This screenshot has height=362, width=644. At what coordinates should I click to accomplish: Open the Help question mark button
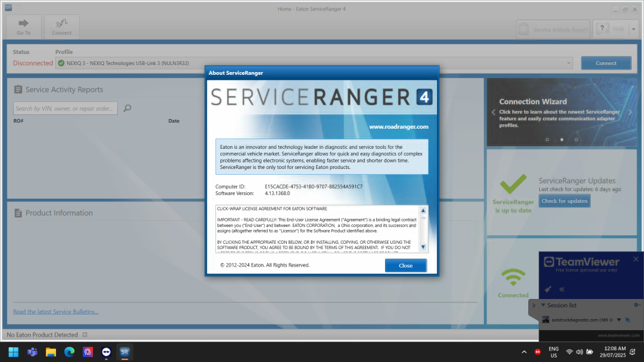611,29
